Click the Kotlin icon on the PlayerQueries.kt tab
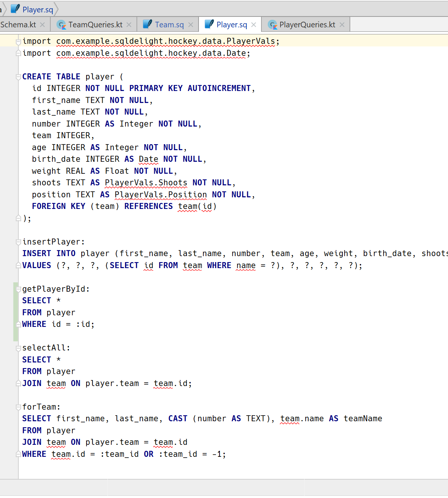 click(272, 24)
